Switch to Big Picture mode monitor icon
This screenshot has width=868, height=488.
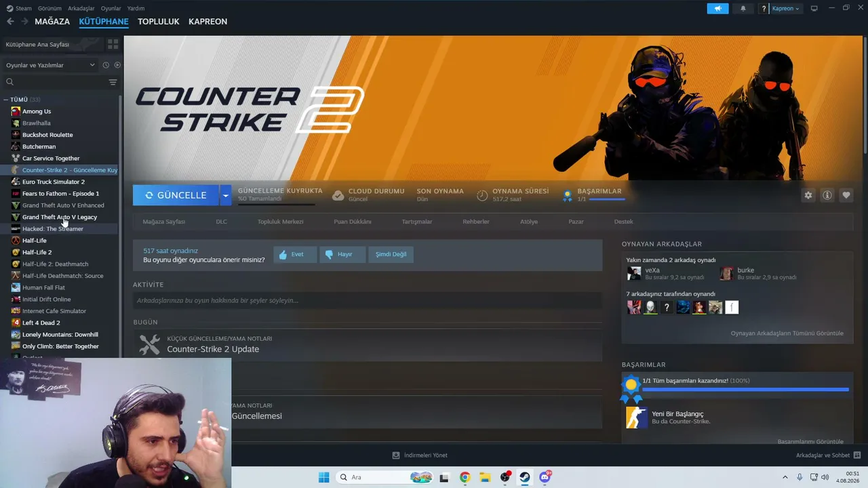814,8
